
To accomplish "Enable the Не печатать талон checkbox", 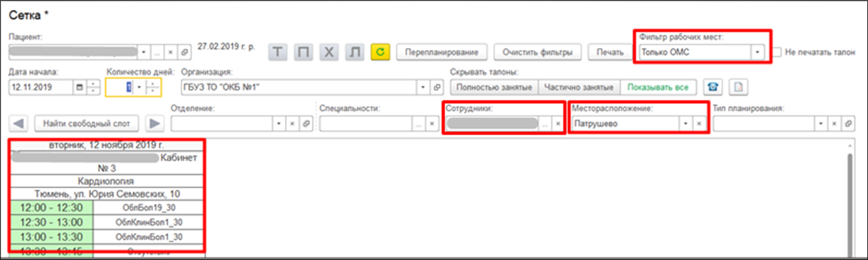I will [777, 53].
